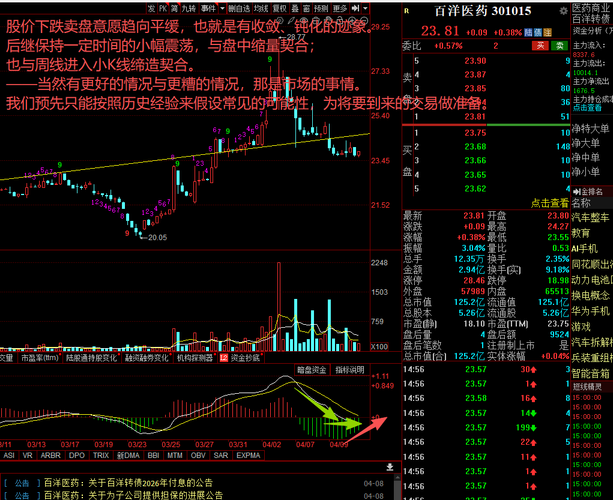This screenshot has height=500, width=613.
Task: Switch indicator to 新DMA
Action: point(128,455)
